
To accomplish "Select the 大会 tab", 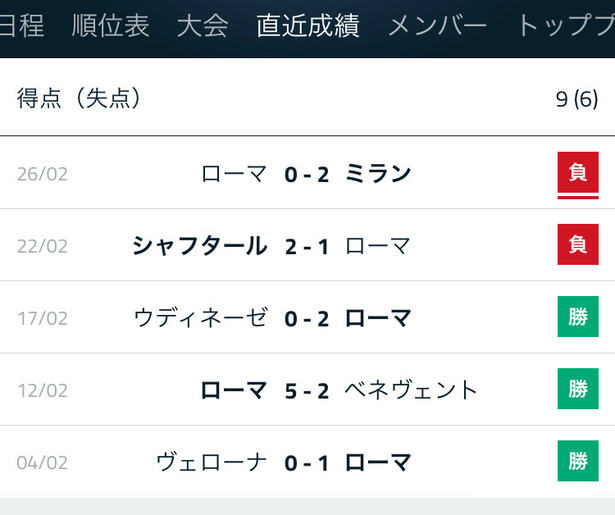I will pyautogui.click(x=202, y=25).
